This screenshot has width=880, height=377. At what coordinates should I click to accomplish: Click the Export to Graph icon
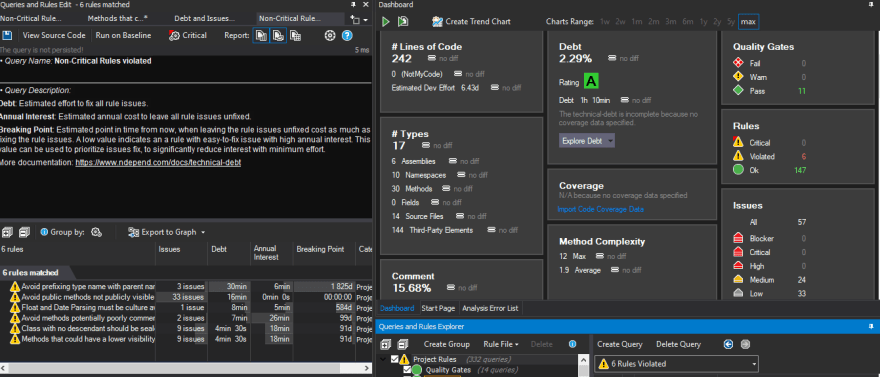click(133, 232)
